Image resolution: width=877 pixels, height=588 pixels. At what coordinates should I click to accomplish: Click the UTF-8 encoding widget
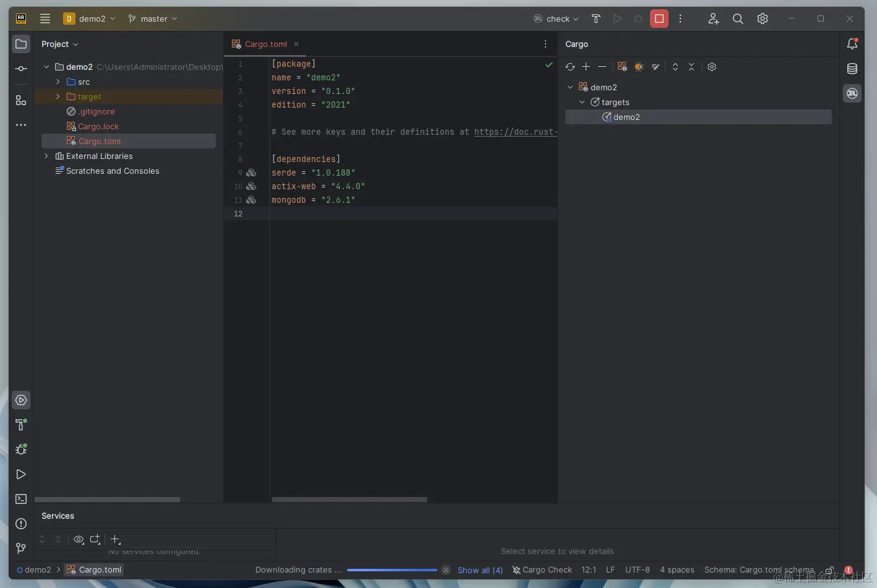pos(638,570)
